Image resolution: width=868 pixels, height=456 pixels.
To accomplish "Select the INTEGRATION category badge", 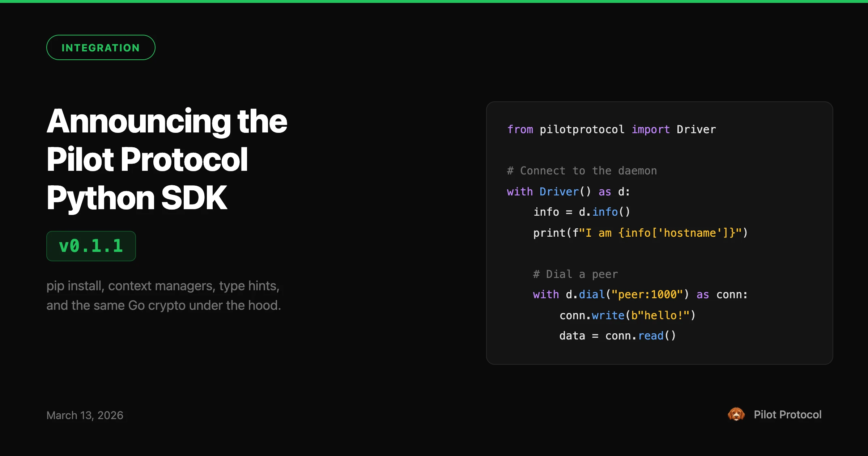I will point(101,47).
